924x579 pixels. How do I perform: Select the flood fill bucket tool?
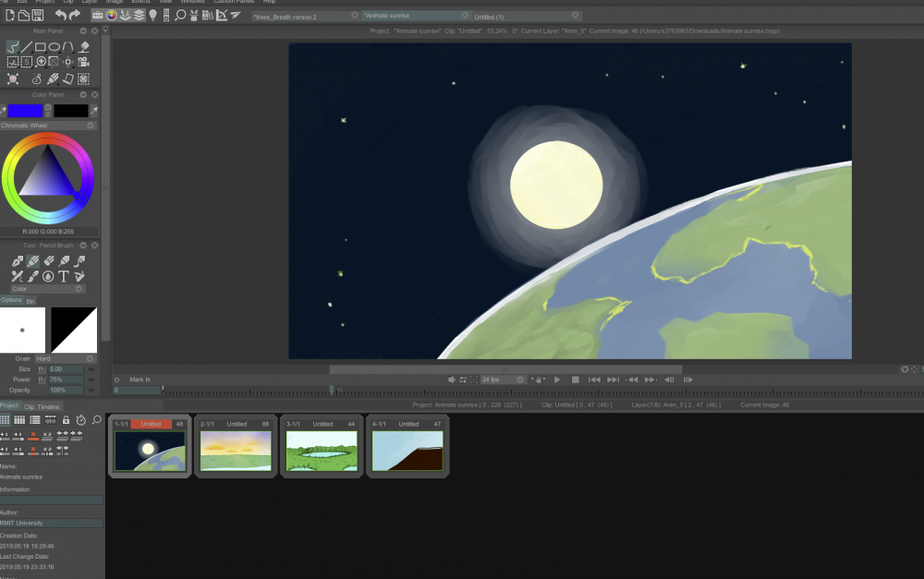[84, 46]
